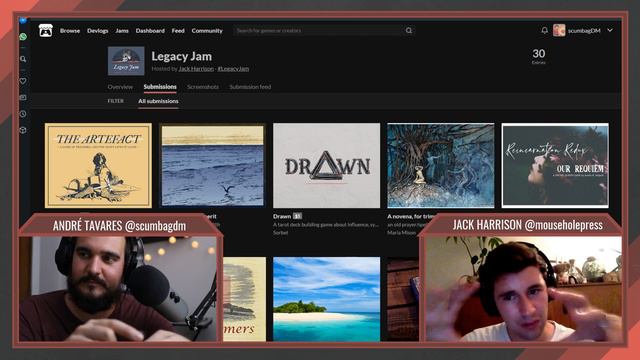Open the sidebar heart favorites icon
Image resolution: width=640 pixels, height=360 pixels.
pyautogui.click(x=23, y=81)
